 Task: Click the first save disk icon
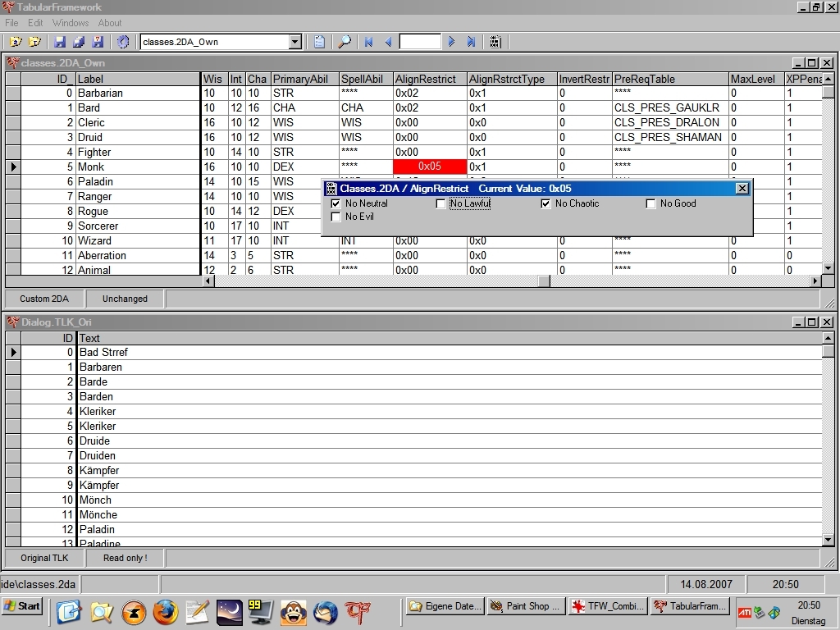tap(60, 42)
